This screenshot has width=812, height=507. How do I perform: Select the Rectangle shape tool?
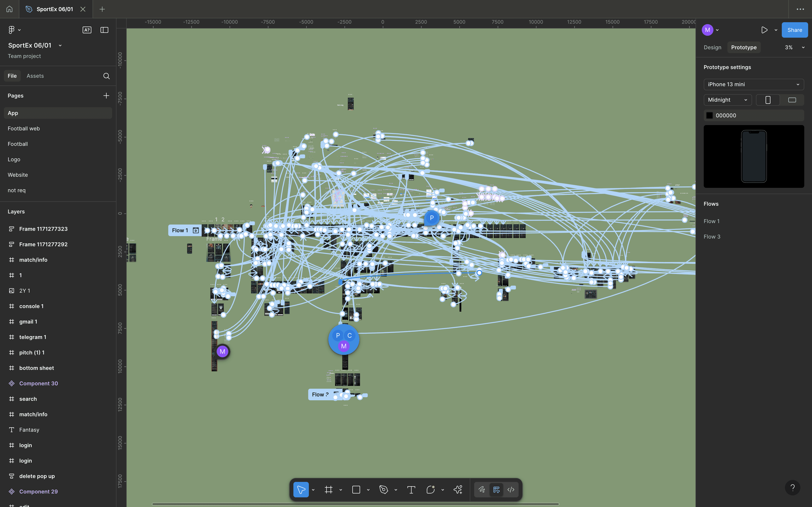(356, 490)
